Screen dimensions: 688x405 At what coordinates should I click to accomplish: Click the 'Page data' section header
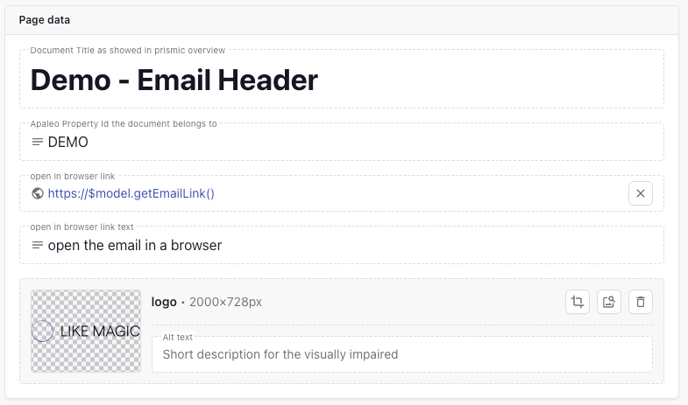pos(44,20)
